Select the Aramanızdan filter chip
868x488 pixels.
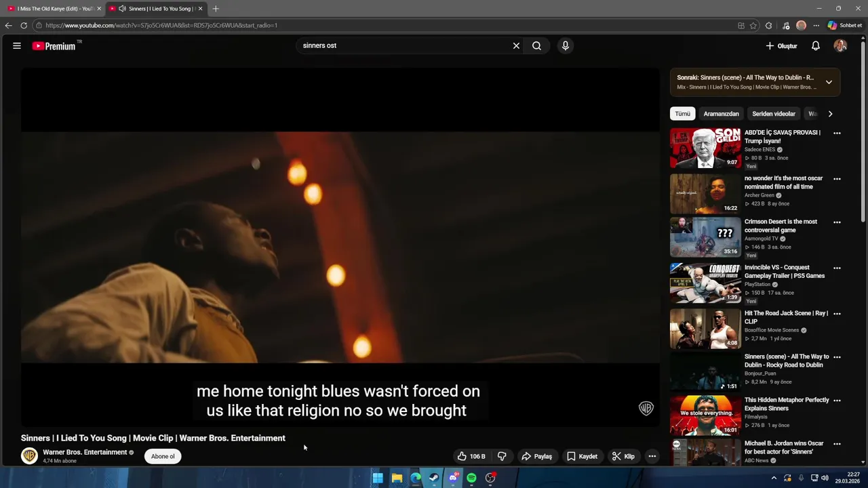coord(721,114)
